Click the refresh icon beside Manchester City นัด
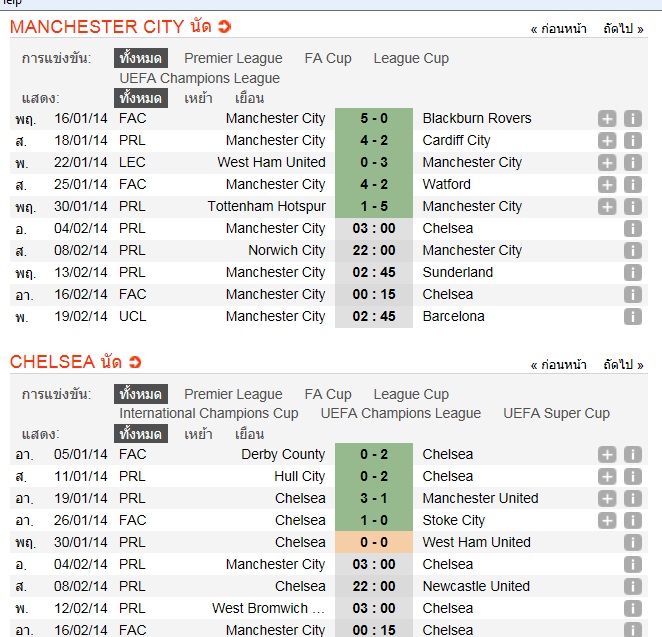 click(x=224, y=27)
